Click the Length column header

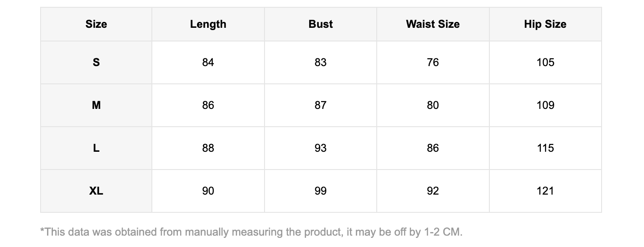pyautogui.click(x=208, y=24)
